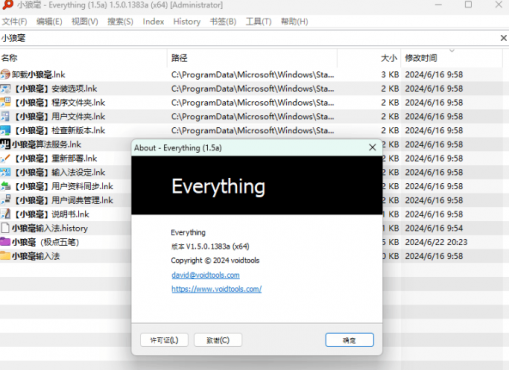Screen dimensions: 509x370
Task: Open the History menu
Action: click(187, 22)
